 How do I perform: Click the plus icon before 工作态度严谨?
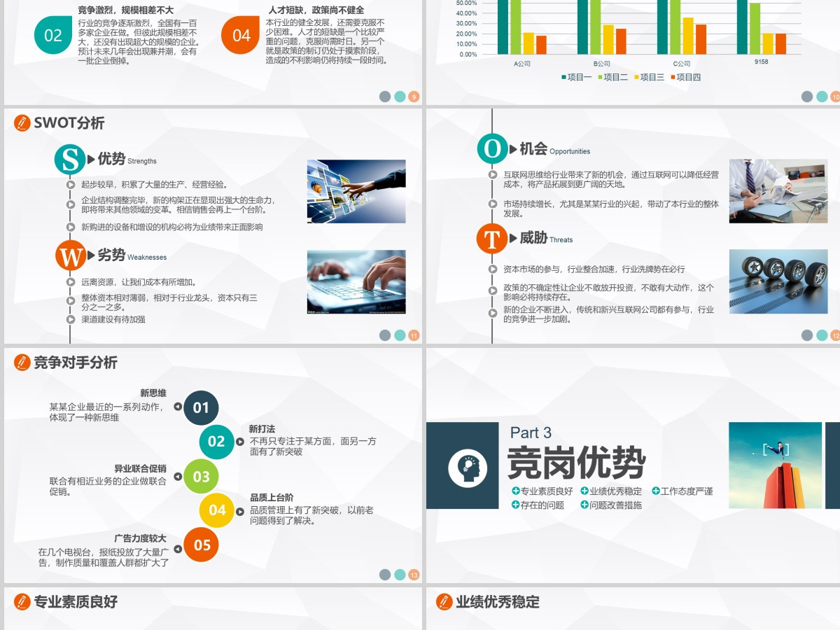656,491
